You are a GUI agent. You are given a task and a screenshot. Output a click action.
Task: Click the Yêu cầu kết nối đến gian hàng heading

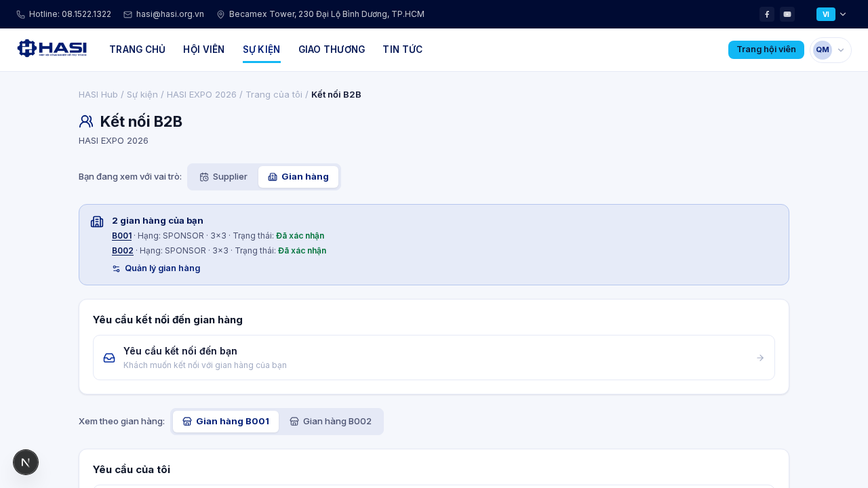[167, 320]
